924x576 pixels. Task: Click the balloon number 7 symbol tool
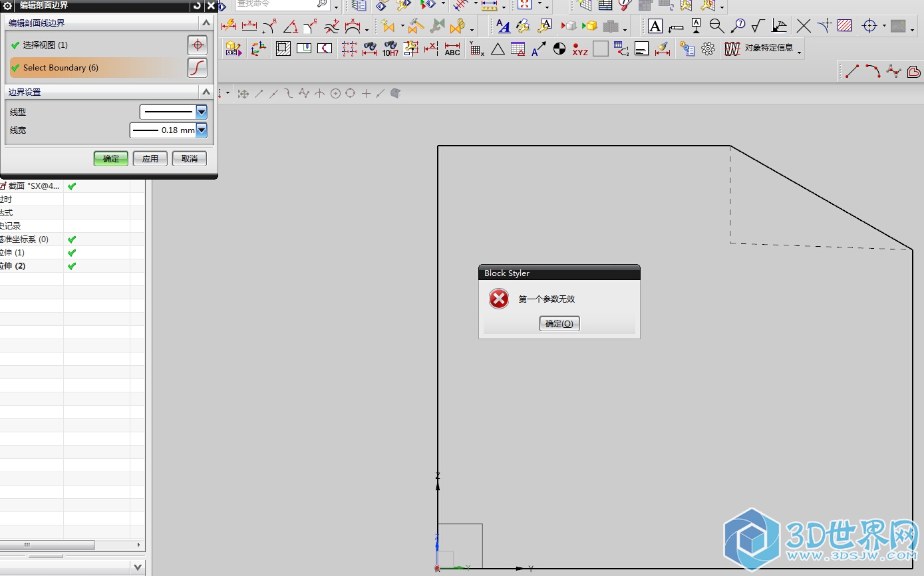738,26
